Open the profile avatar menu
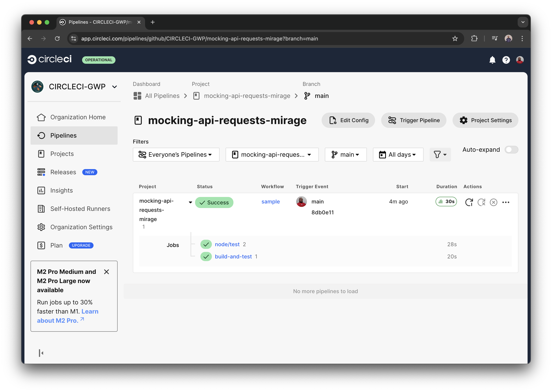The image size is (552, 392). 520,60
